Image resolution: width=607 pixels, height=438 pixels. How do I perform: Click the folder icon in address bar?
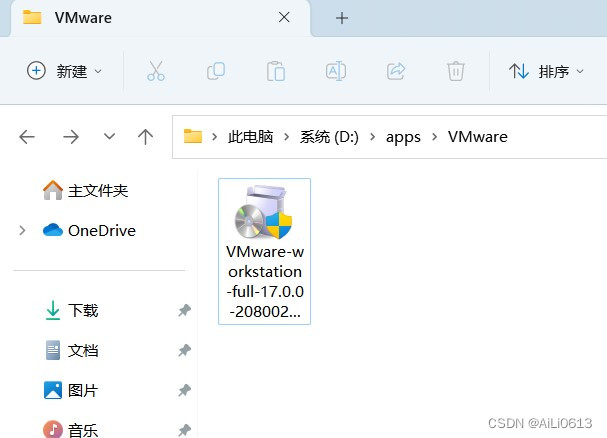click(193, 136)
